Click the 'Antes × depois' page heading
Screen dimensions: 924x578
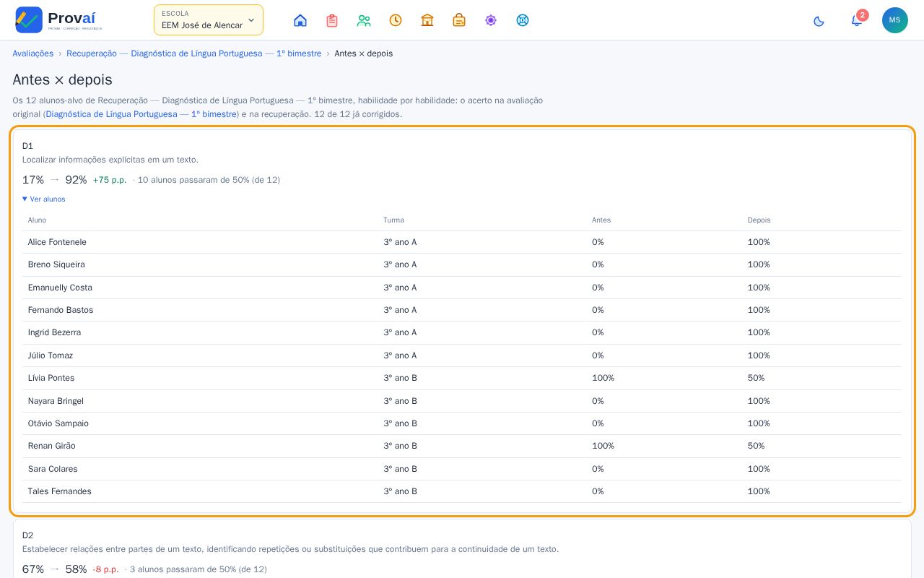coord(62,79)
